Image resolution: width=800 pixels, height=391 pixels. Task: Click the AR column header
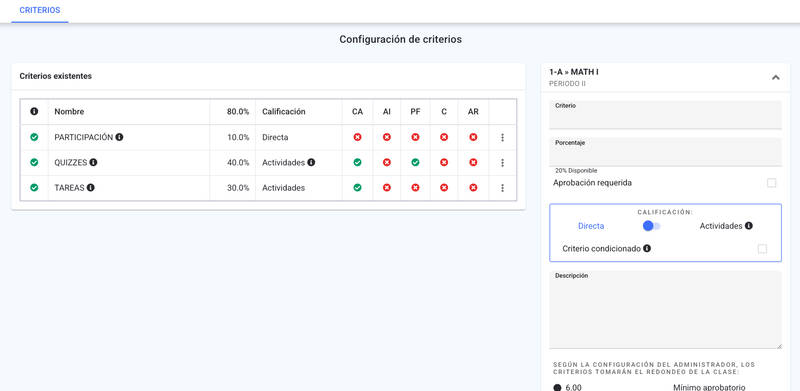pyautogui.click(x=473, y=111)
